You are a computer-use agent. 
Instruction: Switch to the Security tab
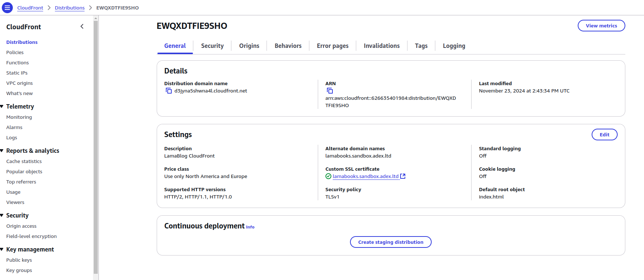tap(212, 46)
